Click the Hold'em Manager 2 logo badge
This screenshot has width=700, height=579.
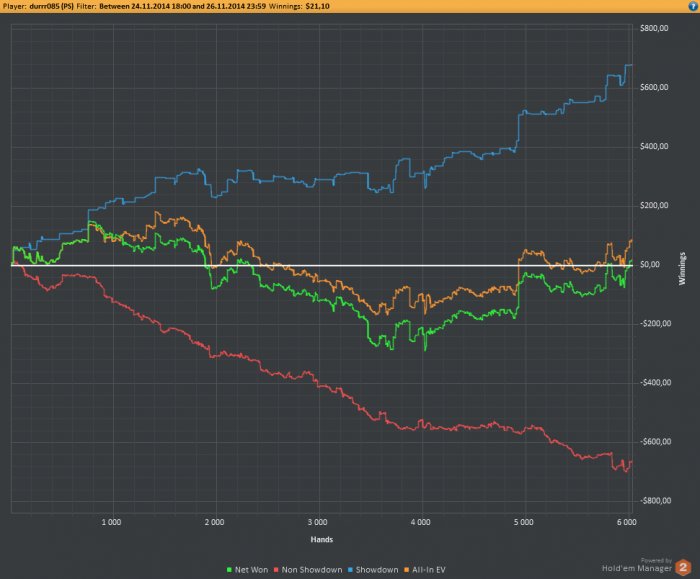(683, 567)
